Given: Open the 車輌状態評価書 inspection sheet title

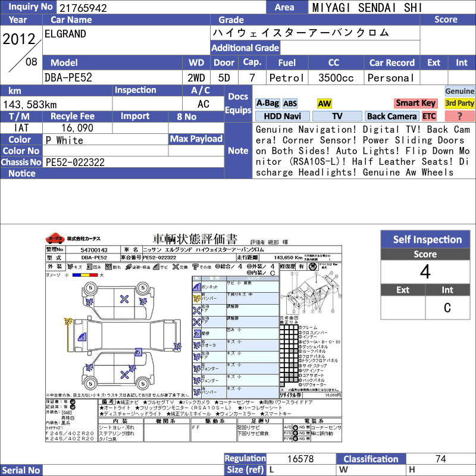Looking at the screenshot, I should click(195, 239).
